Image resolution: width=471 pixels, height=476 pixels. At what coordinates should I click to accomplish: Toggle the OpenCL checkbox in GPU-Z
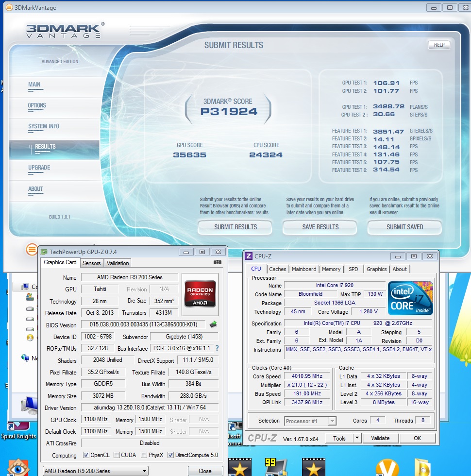[x=86, y=455]
